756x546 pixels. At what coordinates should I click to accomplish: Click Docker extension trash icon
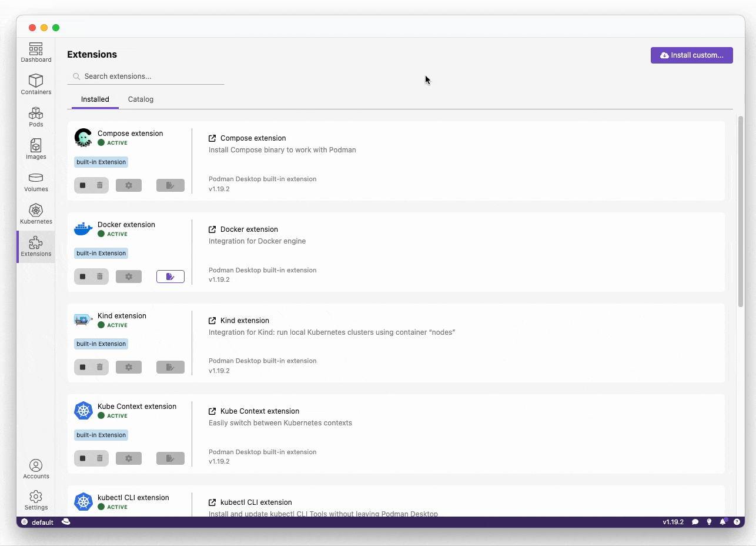pos(100,277)
